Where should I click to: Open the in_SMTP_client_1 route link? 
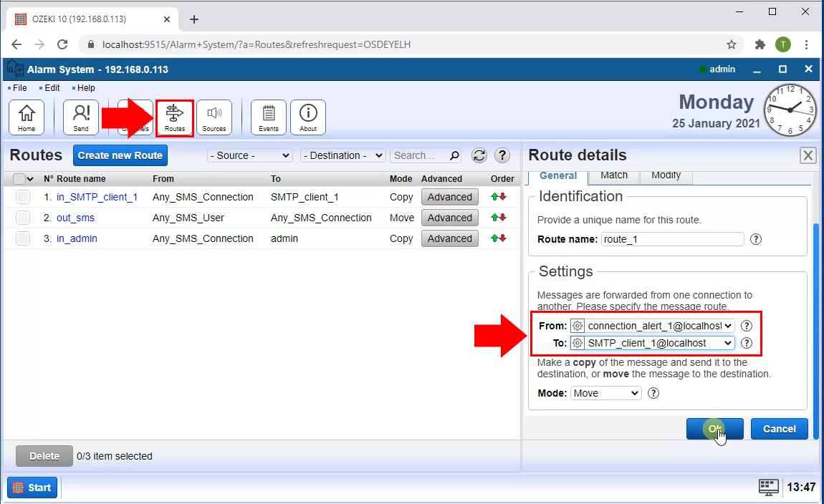[x=97, y=197]
